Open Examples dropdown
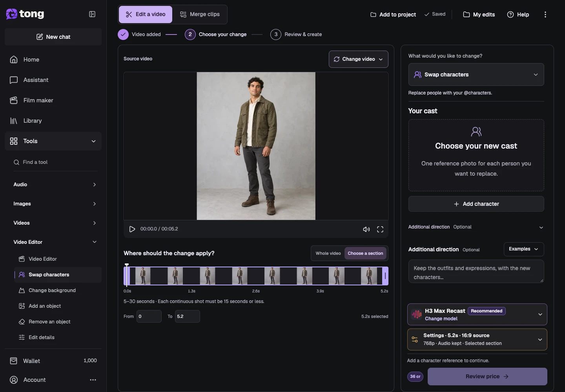This screenshot has width=565, height=392. click(524, 249)
